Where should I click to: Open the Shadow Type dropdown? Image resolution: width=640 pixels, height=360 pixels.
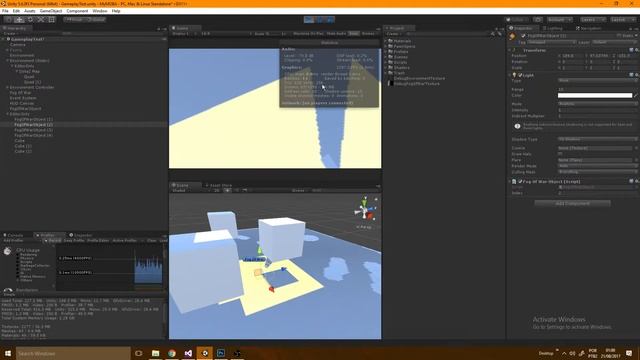598,140
